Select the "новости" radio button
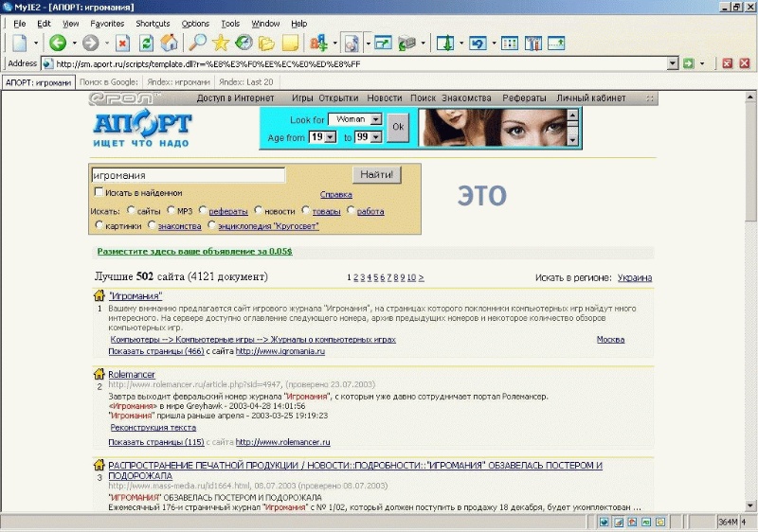This screenshot has height=532, width=758. 258,210
